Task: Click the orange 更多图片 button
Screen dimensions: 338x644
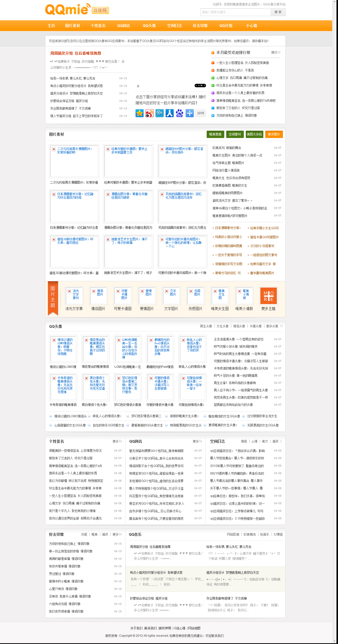Action: coord(274,134)
